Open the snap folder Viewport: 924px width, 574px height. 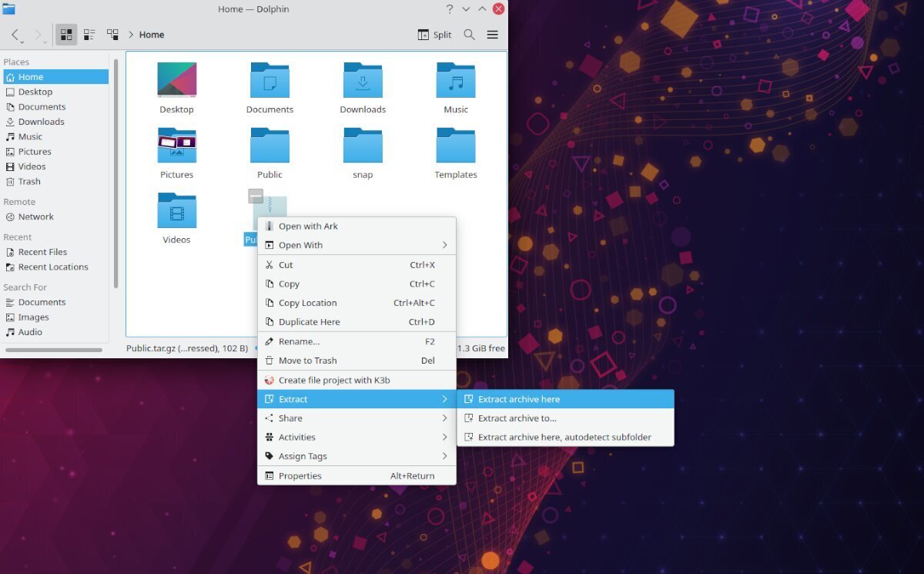pyautogui.click(x=363, y=146)
